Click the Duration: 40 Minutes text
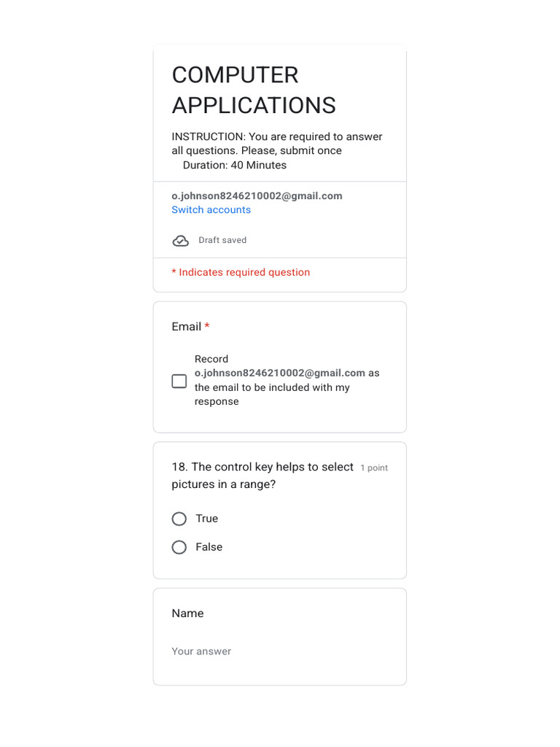560x747 pixels. (235, 166)
